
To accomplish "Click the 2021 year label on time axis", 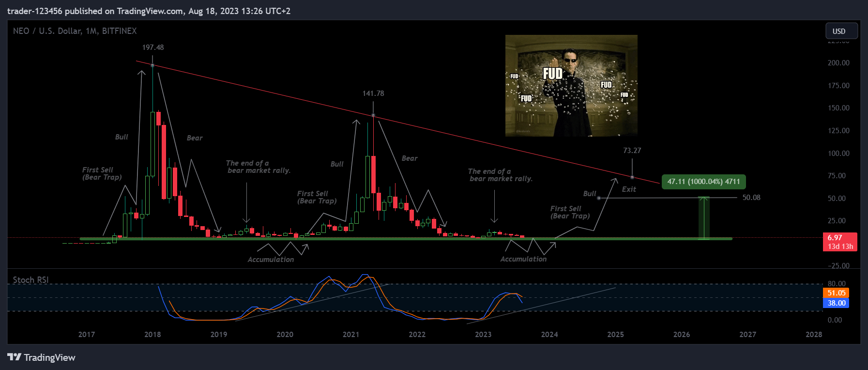I will coord(351,335).
